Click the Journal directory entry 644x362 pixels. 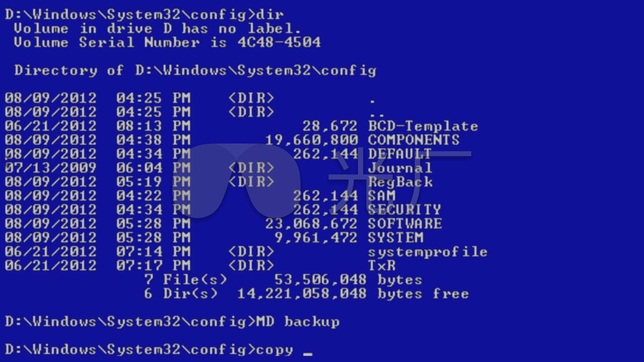pos(398,167)
